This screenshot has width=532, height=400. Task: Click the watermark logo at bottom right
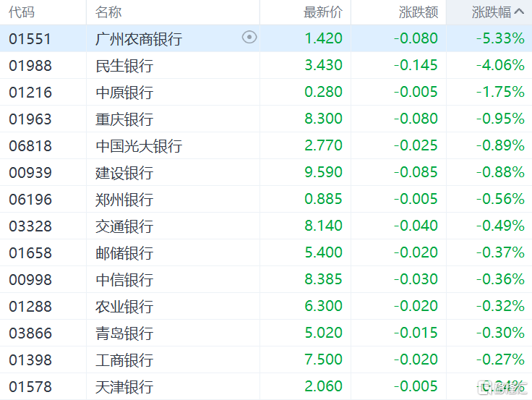[503, 388]
